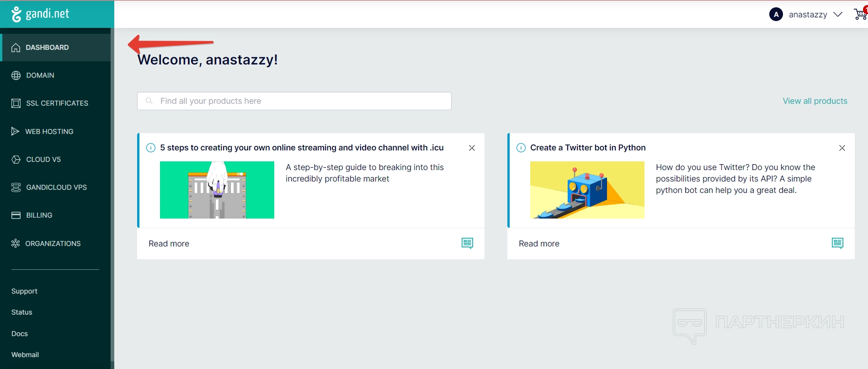This screenshot has width=868, height=369.
Task: Click the Organizations icon
Action: (16, 243)
